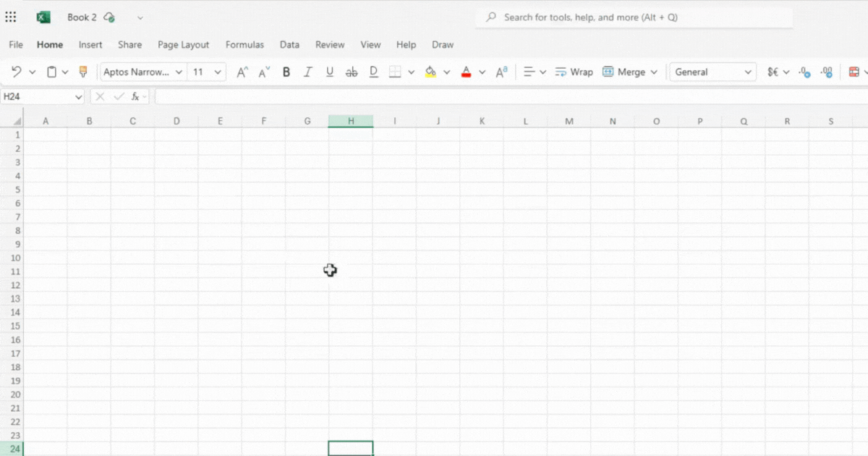Toggle Underline formatting
868x456 pixels.
pos(330,72)
